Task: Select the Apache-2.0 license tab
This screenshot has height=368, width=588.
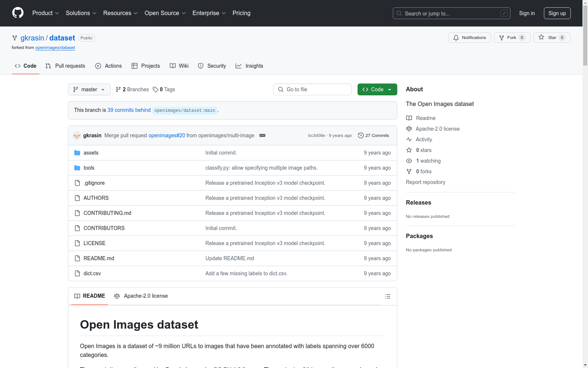Action: coord(141,296)
